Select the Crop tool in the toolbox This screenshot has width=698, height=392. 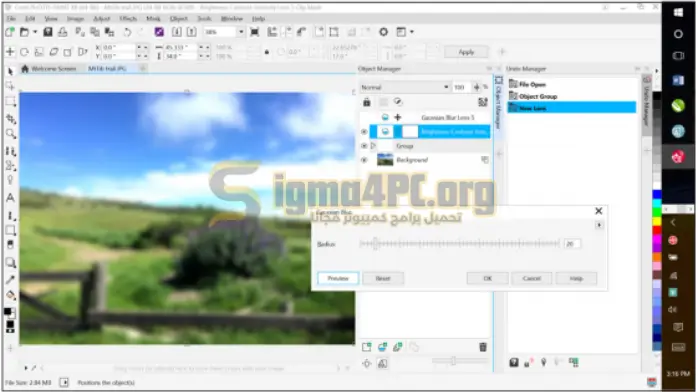tap(10, 118)
